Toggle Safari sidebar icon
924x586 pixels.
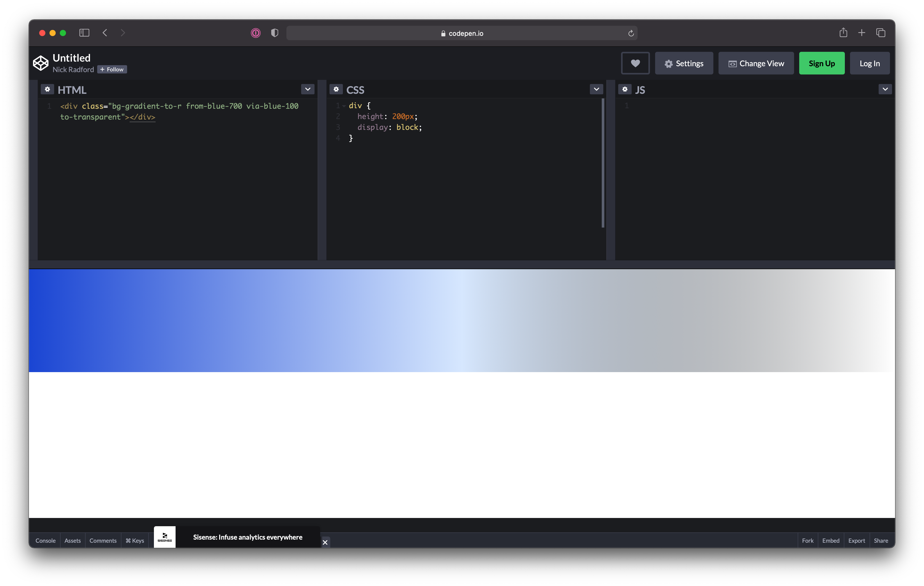point(84,33)
